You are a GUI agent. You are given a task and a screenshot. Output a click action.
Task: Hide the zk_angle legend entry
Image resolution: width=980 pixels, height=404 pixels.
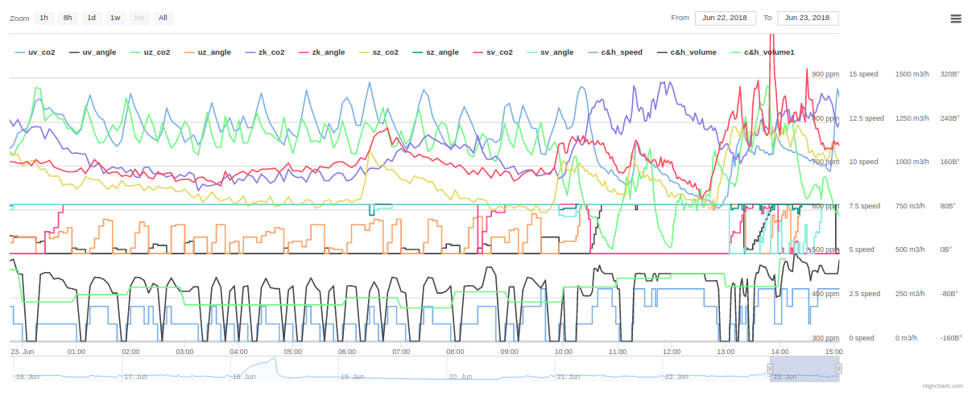(328, 52)
